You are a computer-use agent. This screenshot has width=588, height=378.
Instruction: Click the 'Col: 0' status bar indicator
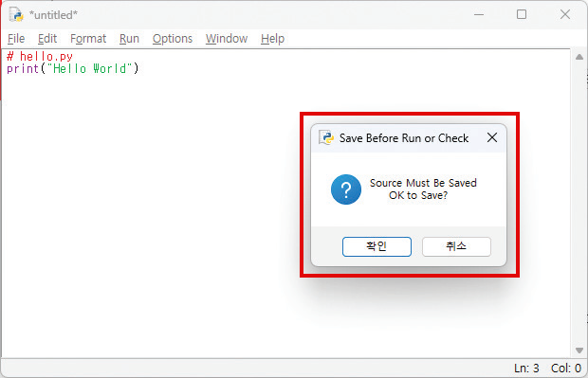[566, 369]
